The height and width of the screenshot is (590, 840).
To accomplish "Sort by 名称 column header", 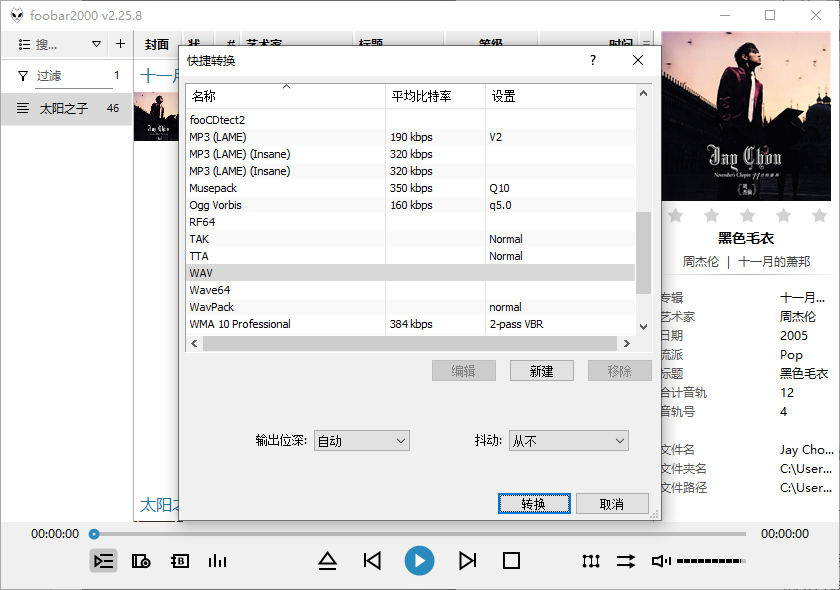I will [286, 96].
